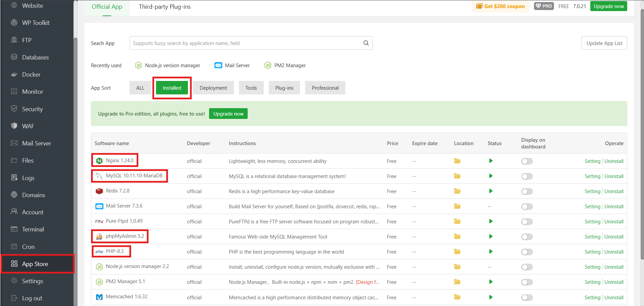644x306 pixels.
Task: Enable dashboard display for Redis
Action: point(527,191)
